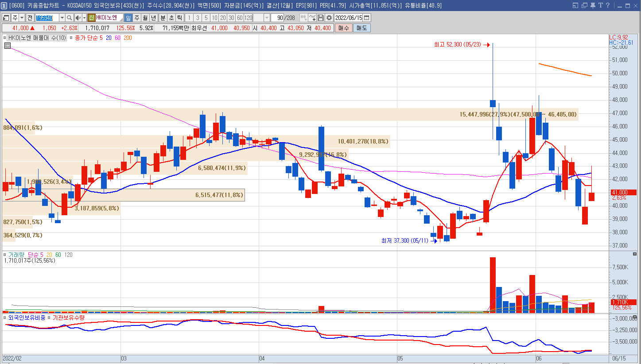Toggle the 외국인보유비중 legend marker
The height and width of the screenshot is (364, 641).
5,318
